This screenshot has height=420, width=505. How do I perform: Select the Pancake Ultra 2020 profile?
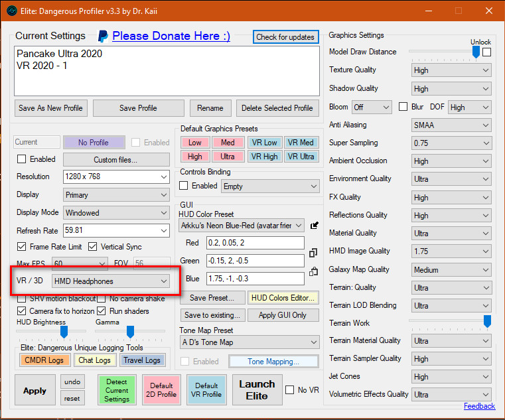tap(59, 54)
